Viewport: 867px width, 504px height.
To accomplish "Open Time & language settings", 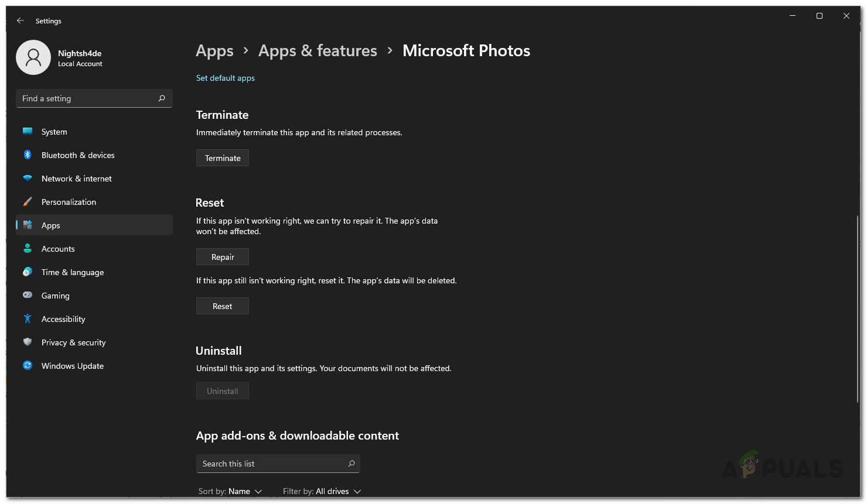I will [72, 272].
